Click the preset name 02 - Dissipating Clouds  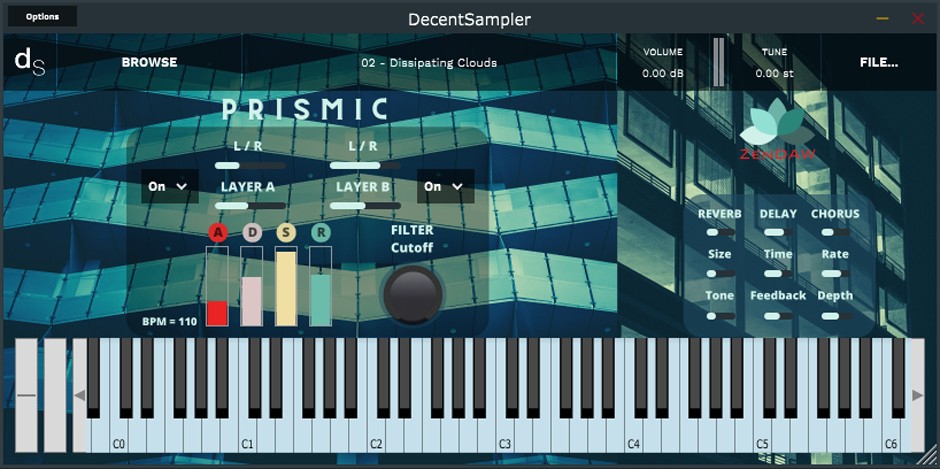pos(429,62)
